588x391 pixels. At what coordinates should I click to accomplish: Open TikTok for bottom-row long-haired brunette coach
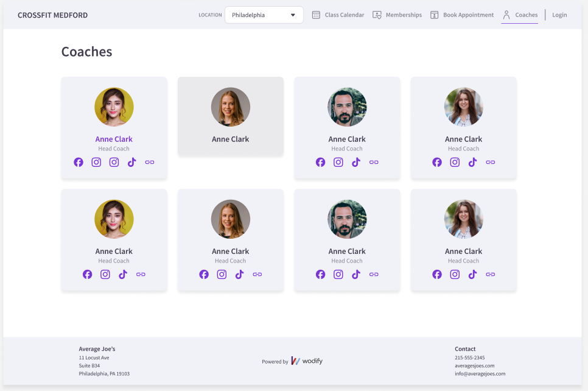point(472,274)
